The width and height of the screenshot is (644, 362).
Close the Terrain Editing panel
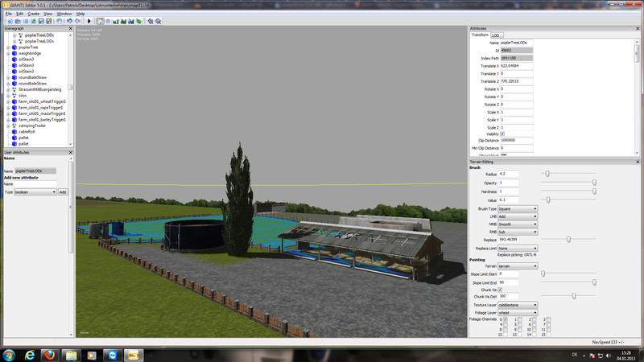638,162
